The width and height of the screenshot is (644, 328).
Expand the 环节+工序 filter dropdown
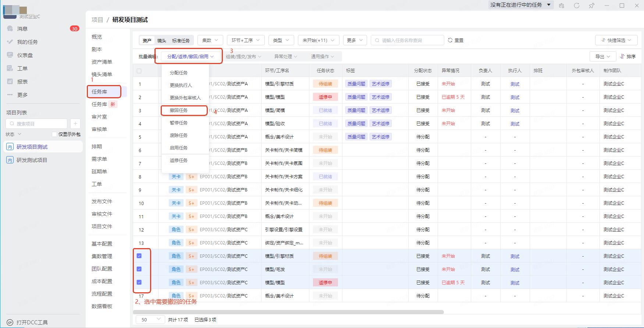[245, 40]
